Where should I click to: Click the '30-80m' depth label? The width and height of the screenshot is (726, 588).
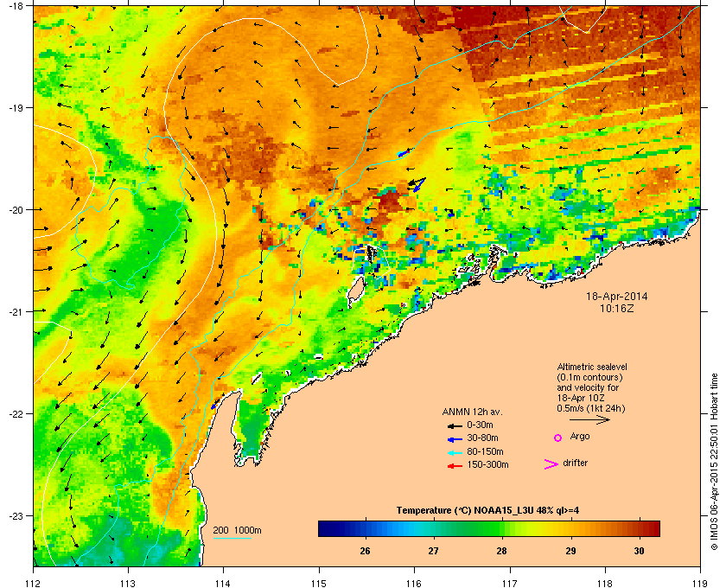pyautogui.click(x=482, y=438)
